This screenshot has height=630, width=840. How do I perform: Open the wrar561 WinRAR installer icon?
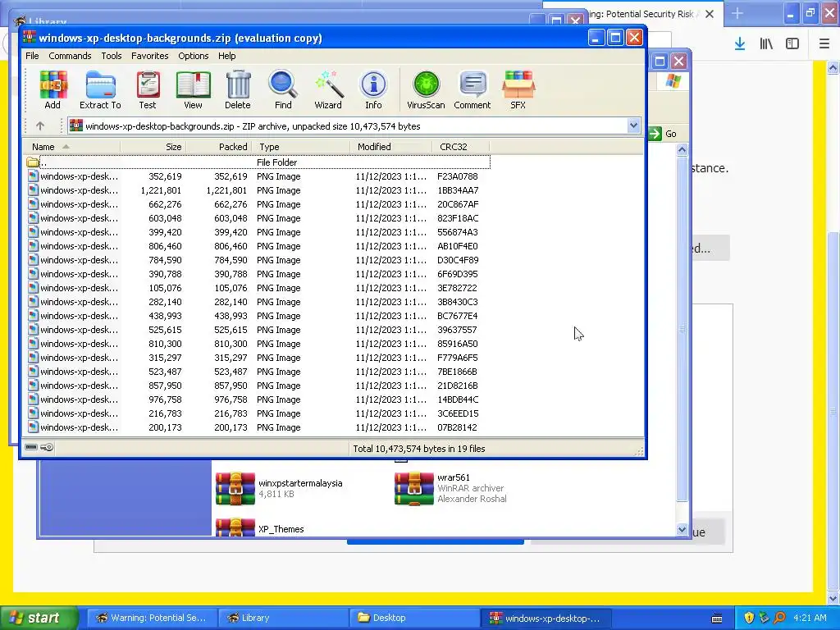(x=413, y=488)
